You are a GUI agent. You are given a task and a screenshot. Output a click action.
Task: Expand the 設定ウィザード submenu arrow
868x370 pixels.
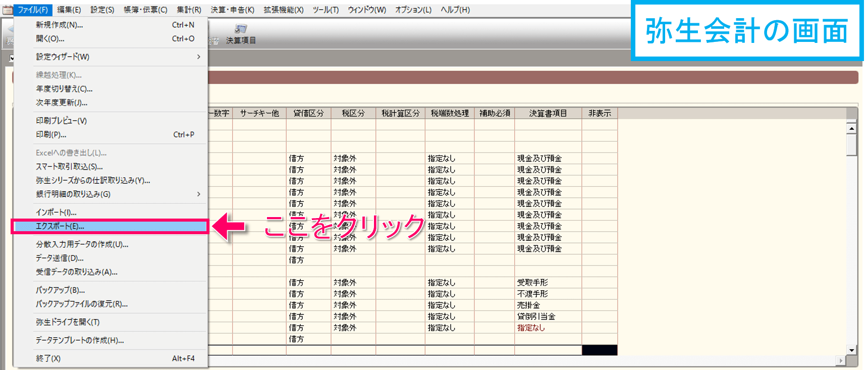[198, 57]
